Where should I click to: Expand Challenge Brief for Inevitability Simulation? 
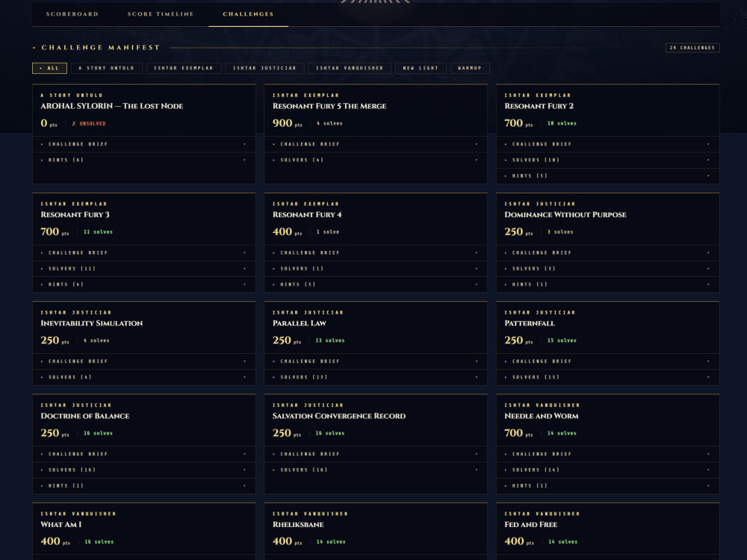144,361
